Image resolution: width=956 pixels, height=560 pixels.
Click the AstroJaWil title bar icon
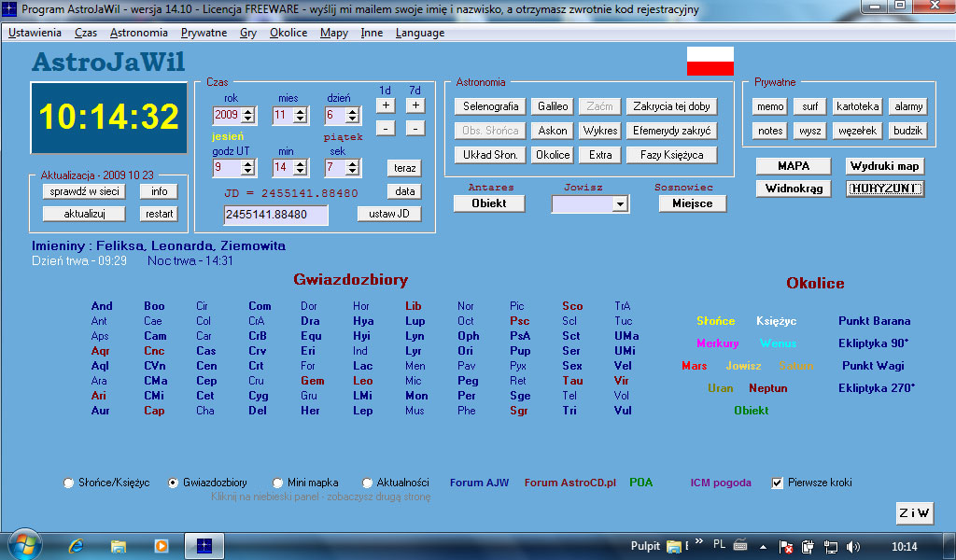pos(9,9)
